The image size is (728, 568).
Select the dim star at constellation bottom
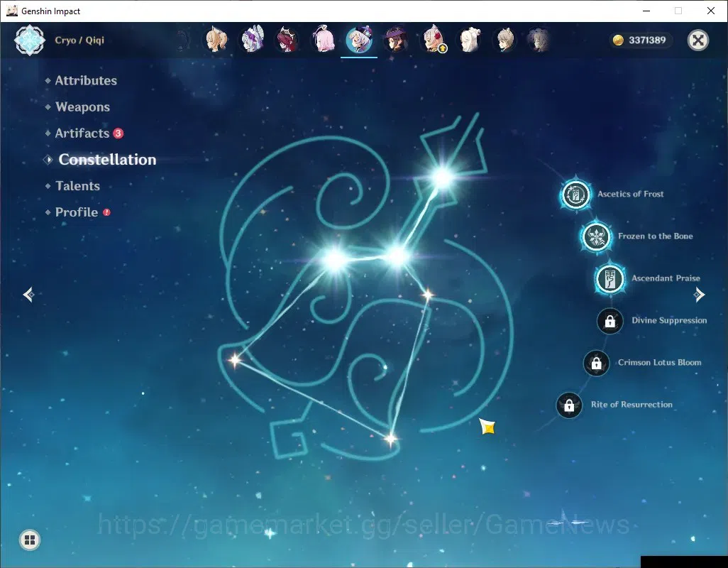(390, 439)
